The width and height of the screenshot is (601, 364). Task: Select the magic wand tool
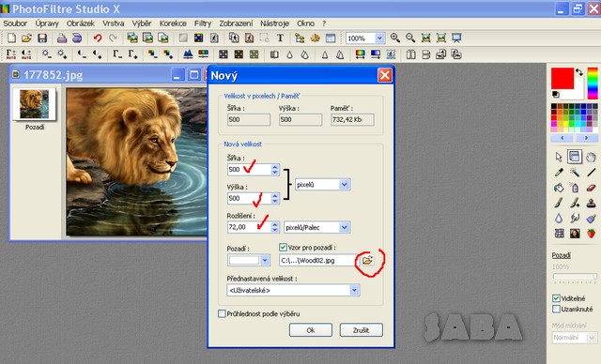(575, 173)
